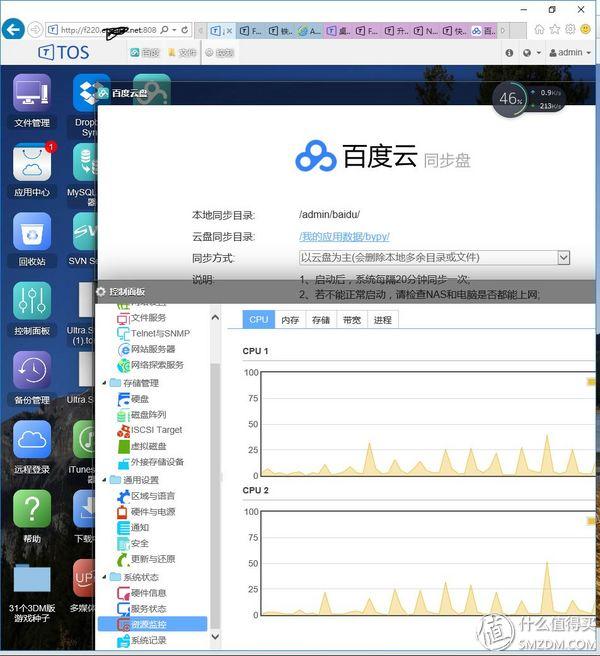Open the 我的应用数据/bypy cloud directory link

tap(344, 237)
